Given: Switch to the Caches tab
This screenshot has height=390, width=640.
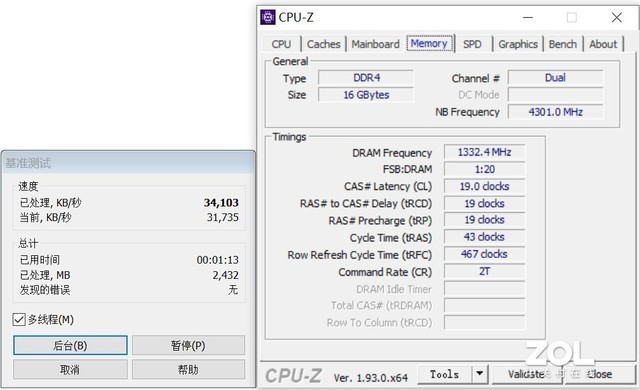Looking at the screenshot, I should click(324, 44).
